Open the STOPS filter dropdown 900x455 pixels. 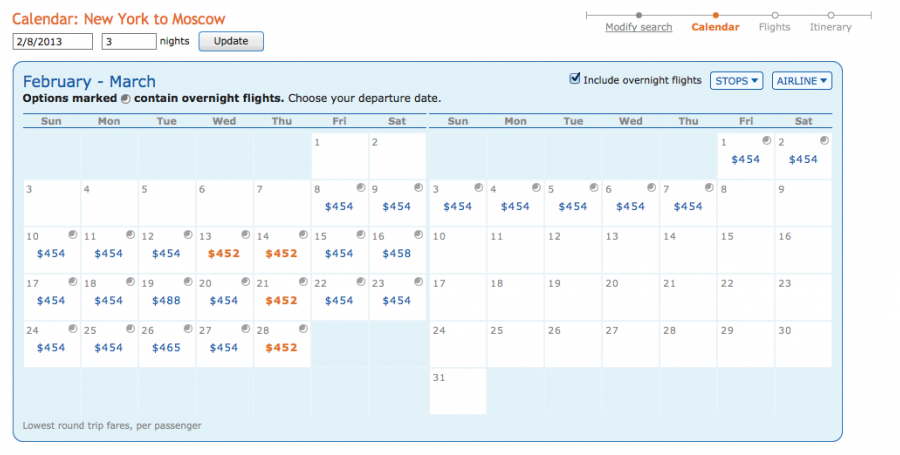(736, 81)
